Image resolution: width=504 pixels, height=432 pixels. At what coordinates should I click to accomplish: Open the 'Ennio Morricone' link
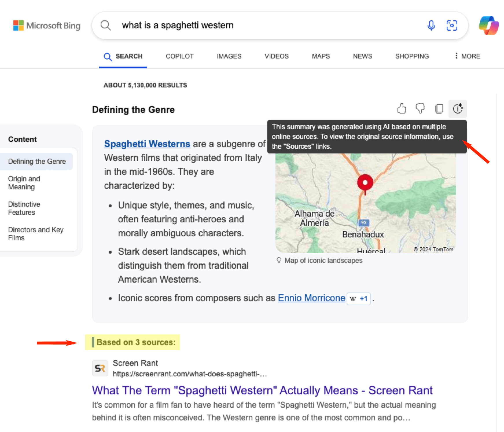pyautogui.click(x=311, y=298)
